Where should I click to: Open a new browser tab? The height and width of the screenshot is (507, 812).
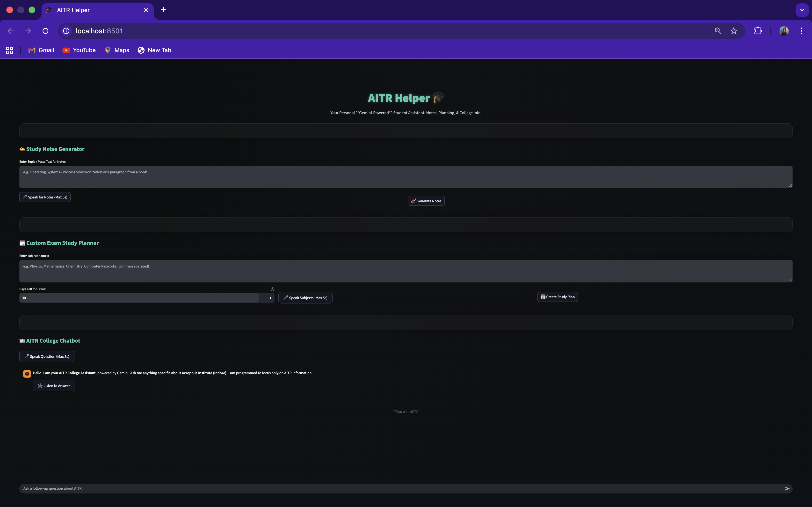163,10
